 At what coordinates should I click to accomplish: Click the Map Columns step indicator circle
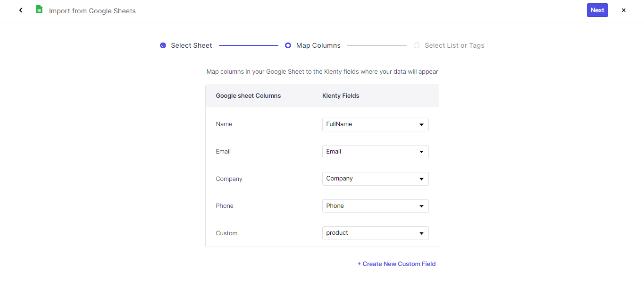288,45
